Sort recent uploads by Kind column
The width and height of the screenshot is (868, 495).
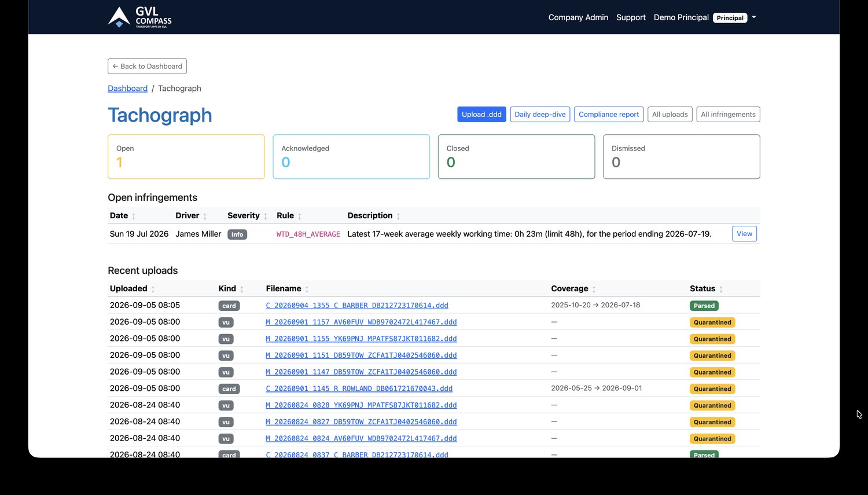click(231, 288)
